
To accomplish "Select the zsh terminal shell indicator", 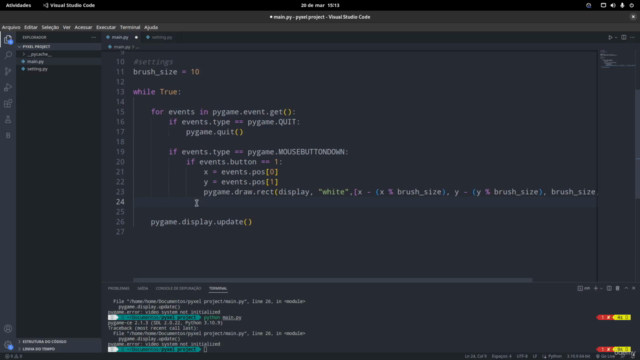I will tap(584, 288).
